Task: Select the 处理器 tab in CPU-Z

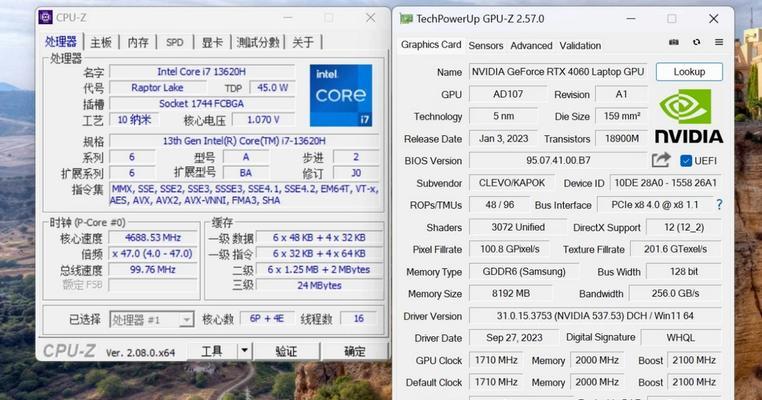Action: point(61,42)
